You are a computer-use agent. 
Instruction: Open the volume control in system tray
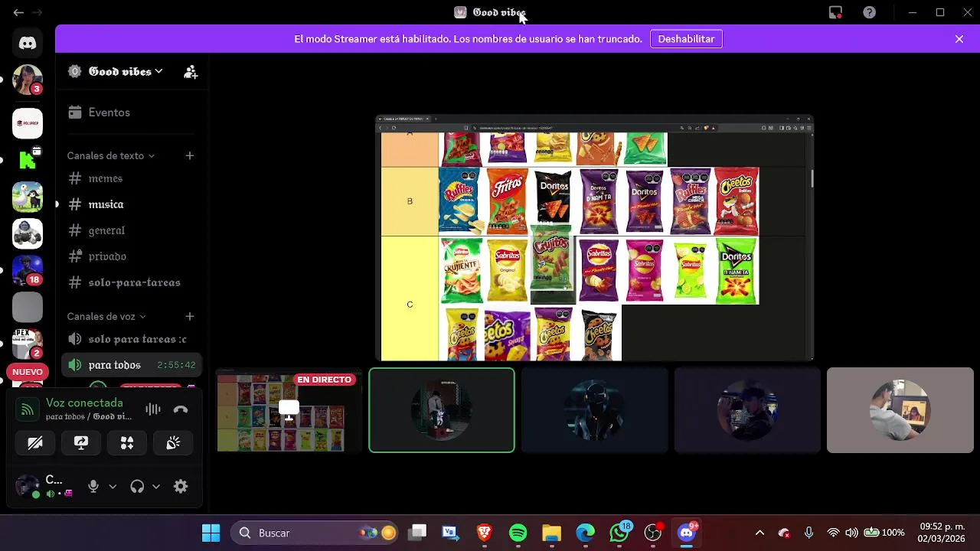pos(851,533)
